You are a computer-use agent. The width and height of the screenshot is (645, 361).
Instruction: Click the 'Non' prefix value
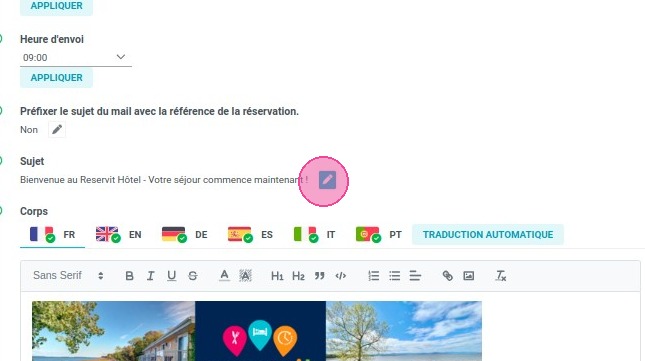coord(29,130)
